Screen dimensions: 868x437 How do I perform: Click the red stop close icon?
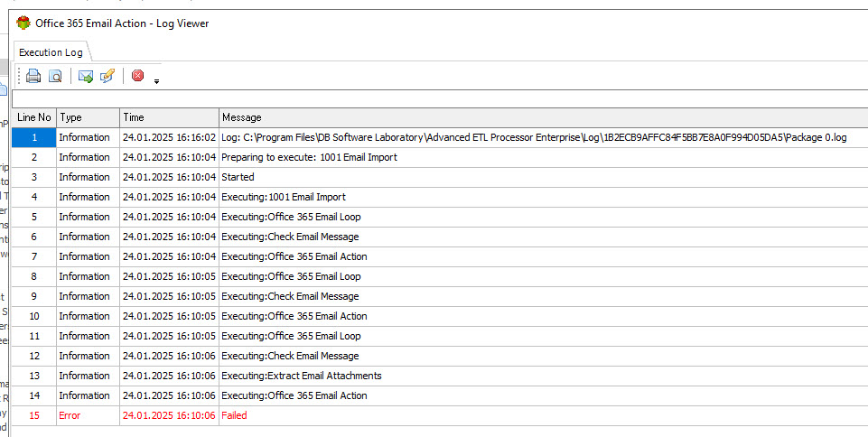[138, 75]
